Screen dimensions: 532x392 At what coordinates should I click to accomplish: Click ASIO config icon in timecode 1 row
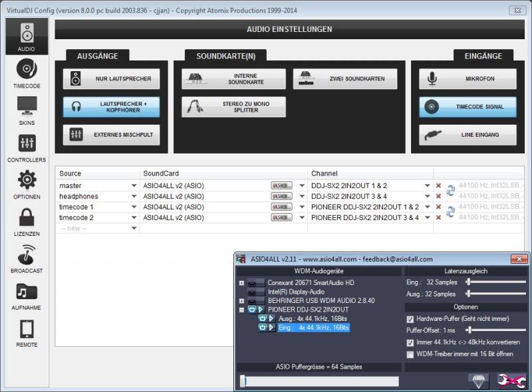[281, 207]
